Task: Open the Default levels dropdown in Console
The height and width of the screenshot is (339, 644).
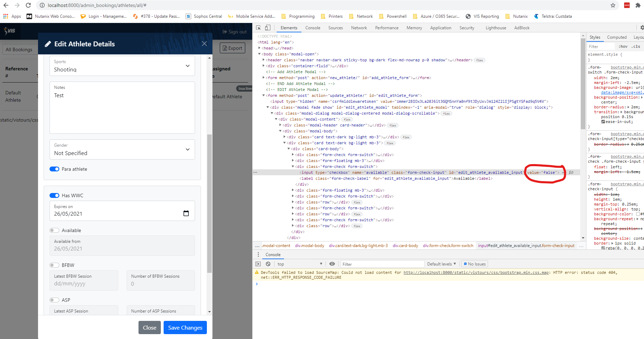Action: point(442,264)
